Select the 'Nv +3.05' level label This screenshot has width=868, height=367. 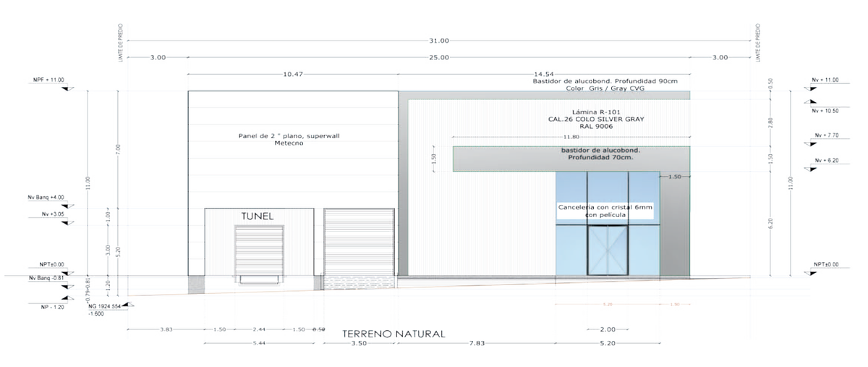click(x=53, y=214)
